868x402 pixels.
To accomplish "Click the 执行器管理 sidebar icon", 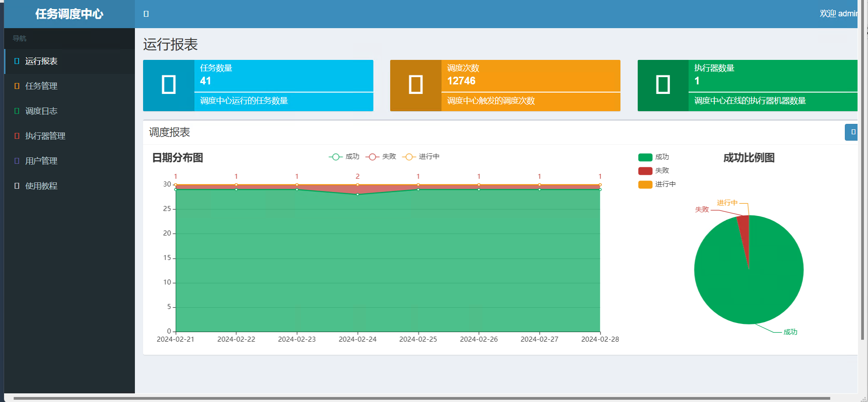I will (17, 136).
